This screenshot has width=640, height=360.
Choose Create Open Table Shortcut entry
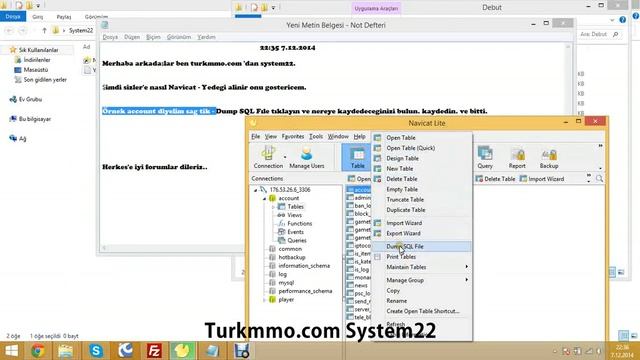pyautogui.click(x=422, y=311)
